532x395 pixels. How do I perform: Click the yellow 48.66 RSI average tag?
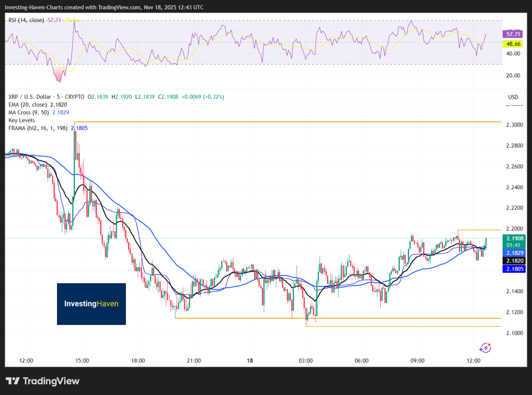pos(514,43)
